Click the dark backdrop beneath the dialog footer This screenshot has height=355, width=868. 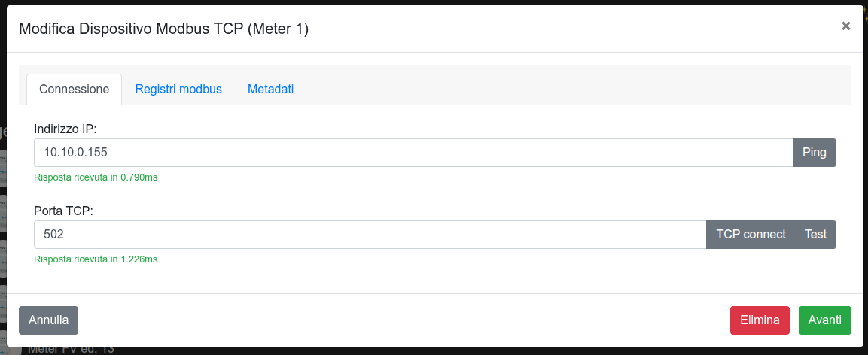click(x=452, y=350)
